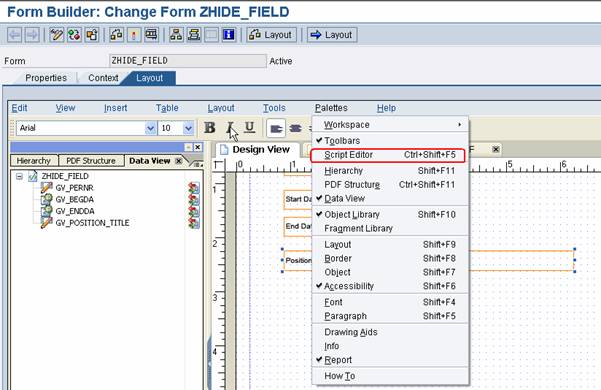Click the Display/Change pencil icon
Image resolution: width=601 pixels, height=390 pixels.
tap(56, 35)
